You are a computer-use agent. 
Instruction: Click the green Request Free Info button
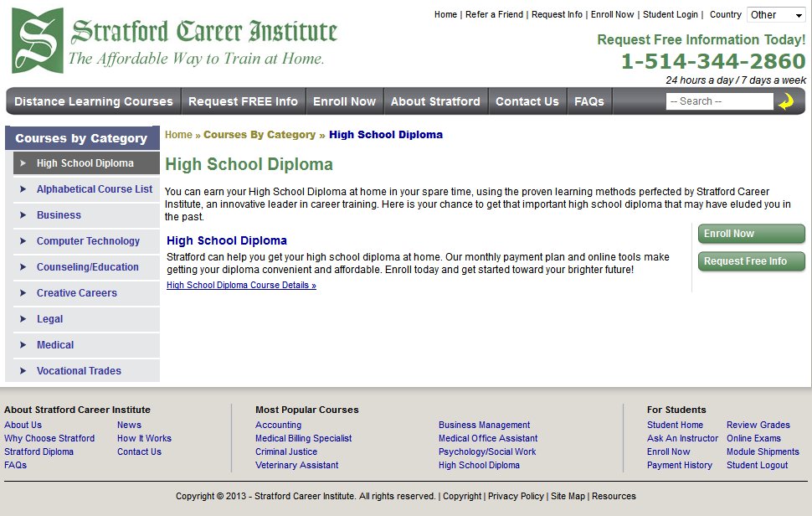tap(752, 261)
